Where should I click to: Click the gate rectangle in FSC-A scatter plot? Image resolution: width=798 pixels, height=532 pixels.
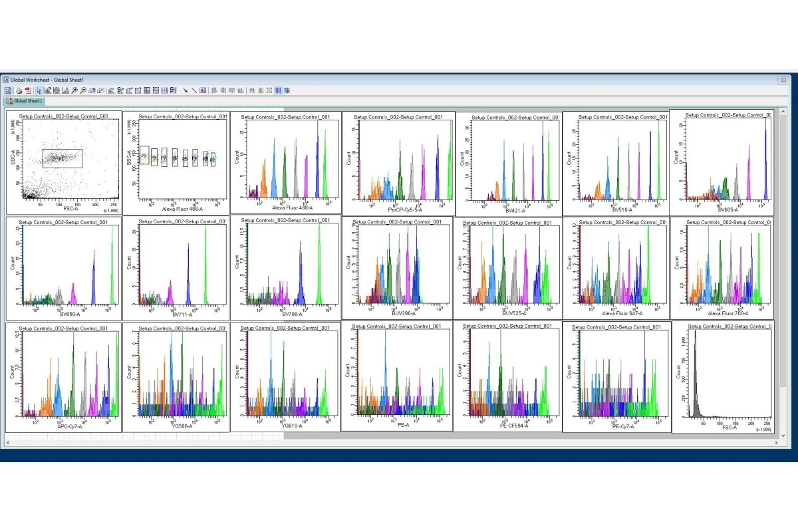63,158
